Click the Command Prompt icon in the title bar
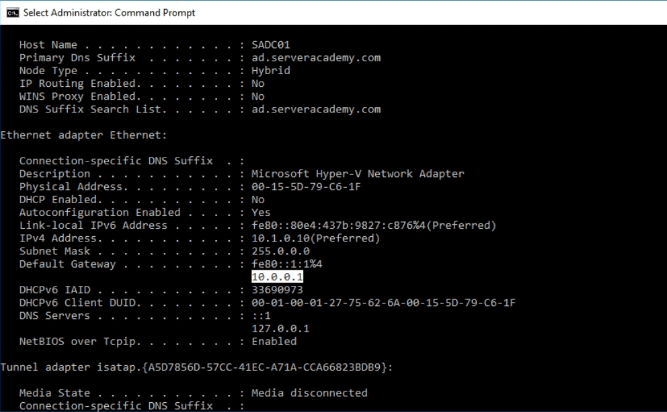 pyautogui.click(x=13, y=13)
